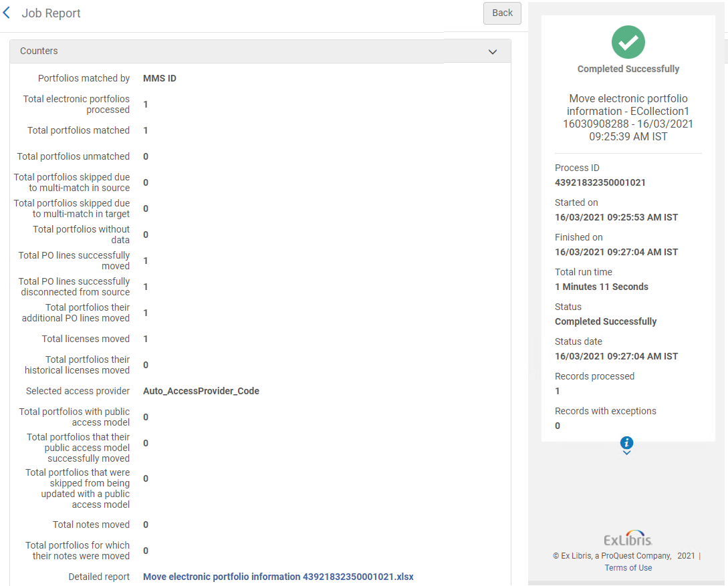The height and width of the screenshot is (586, 728).
Task: Click the Back button
Action: click(502, 13)
